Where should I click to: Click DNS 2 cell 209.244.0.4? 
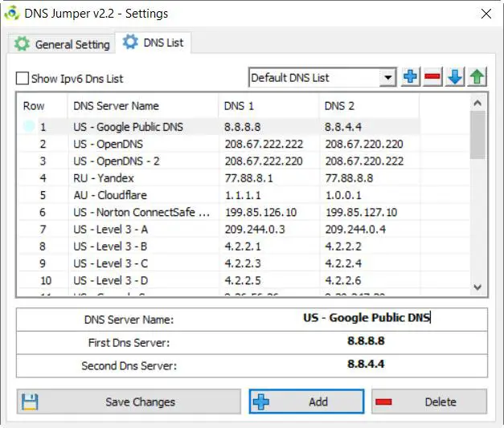(355, 229)
